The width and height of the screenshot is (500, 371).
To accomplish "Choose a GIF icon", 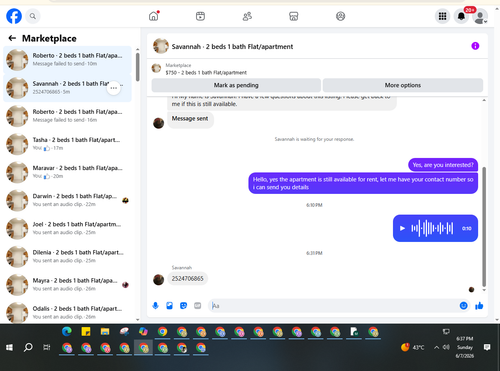I will [198, 306].
